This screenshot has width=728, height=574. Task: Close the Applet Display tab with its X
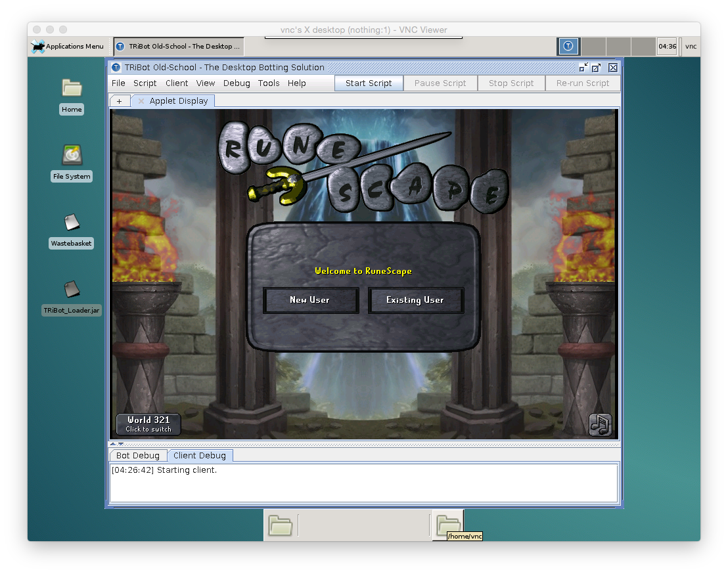(141, 100)
